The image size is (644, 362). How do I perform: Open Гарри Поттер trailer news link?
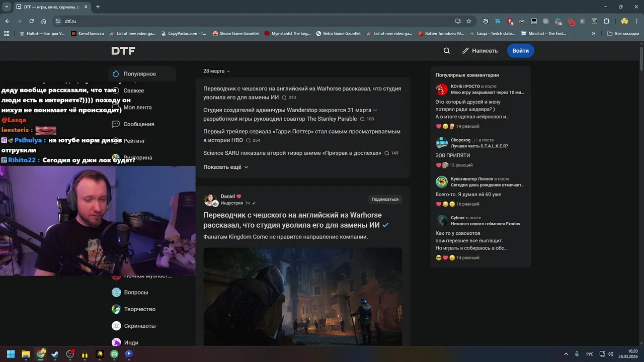[x=302, y=136]
